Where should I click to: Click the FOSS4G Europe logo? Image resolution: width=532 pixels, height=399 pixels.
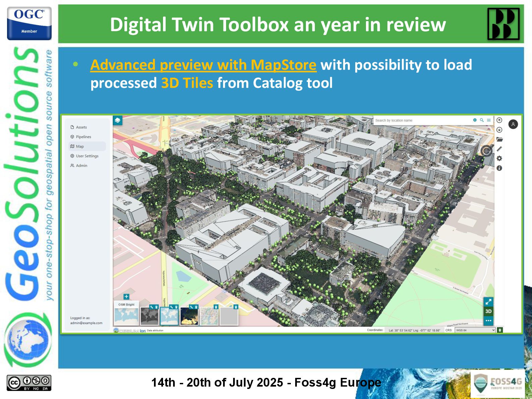(x=498, y=384)
